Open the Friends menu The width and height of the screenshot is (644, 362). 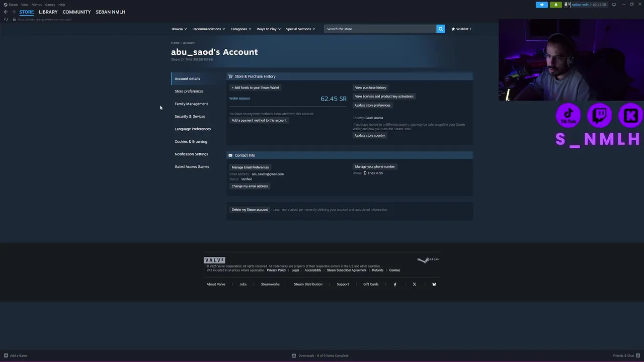(37, 5)
